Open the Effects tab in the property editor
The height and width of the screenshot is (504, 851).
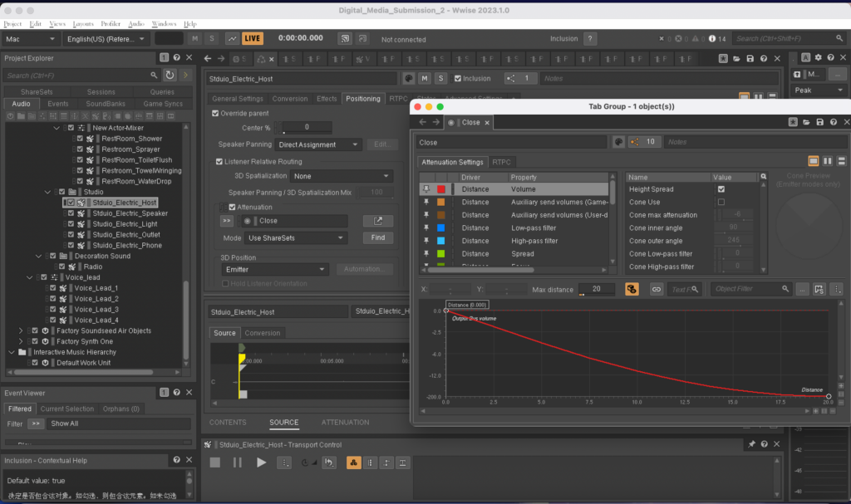click(327, 99)
